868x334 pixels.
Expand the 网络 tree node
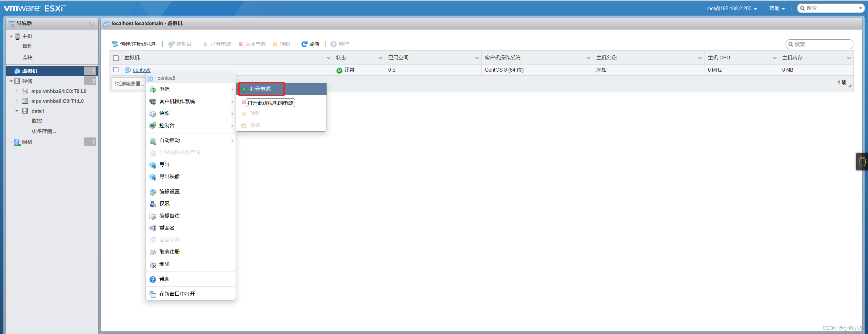pos(11,142)
